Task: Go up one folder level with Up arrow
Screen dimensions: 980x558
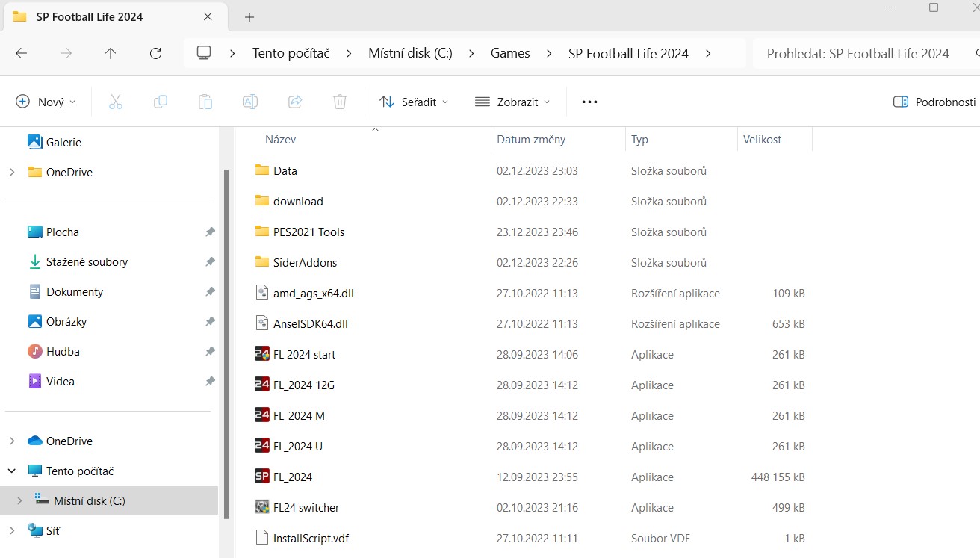Action: pos(111,53)
